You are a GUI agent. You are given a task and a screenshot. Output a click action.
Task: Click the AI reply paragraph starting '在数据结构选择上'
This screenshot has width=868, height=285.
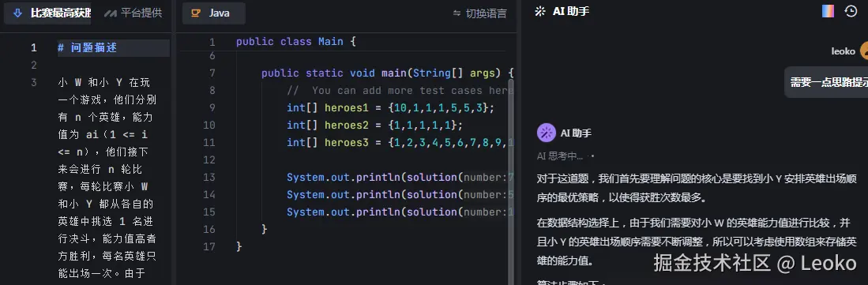point(697,242)
